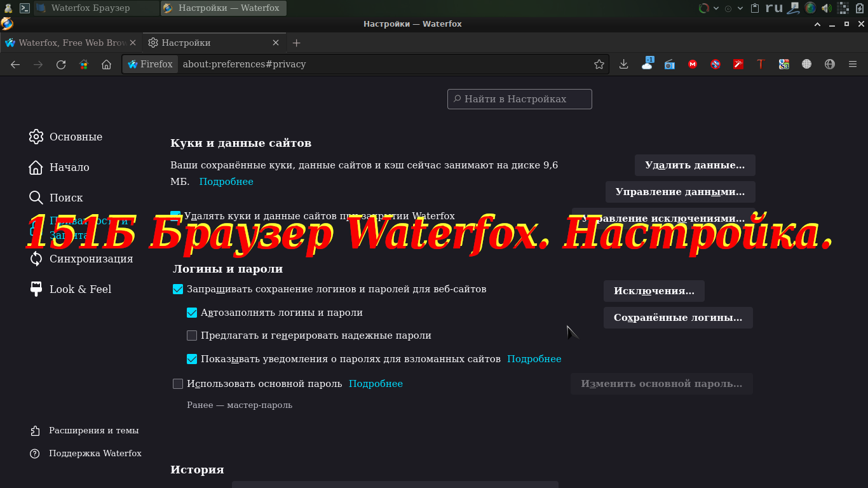Toggle Запрашивать сохранение логинов и паролей
Image resolution: width=868 pixels, height=488 pixels.
tap(178, 289)
